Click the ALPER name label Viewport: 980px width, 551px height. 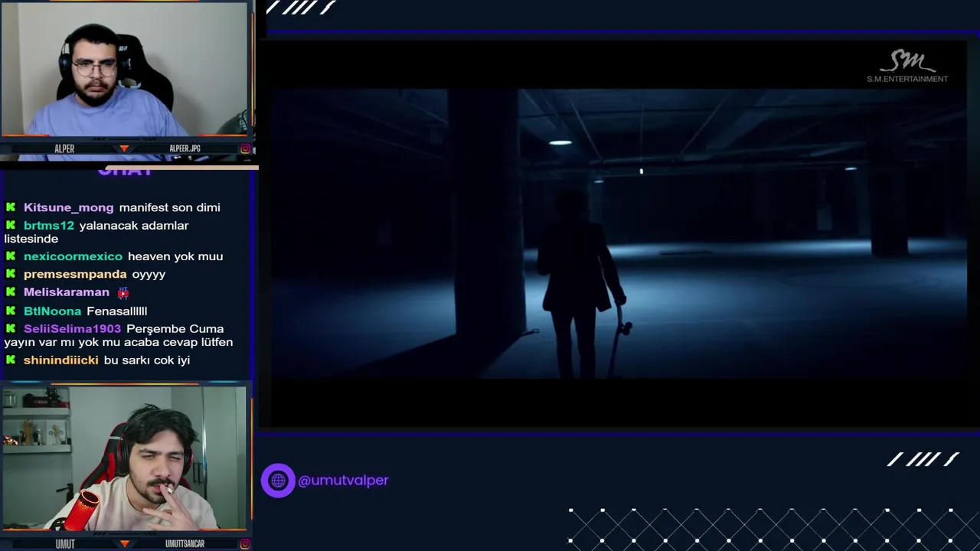click(x=64, y=148)
